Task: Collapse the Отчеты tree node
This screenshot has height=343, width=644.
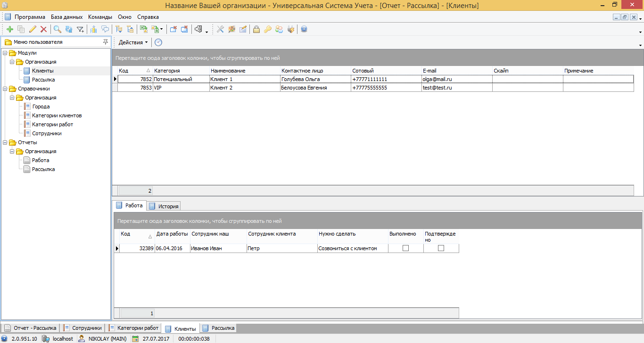Action: click(5, 142)
